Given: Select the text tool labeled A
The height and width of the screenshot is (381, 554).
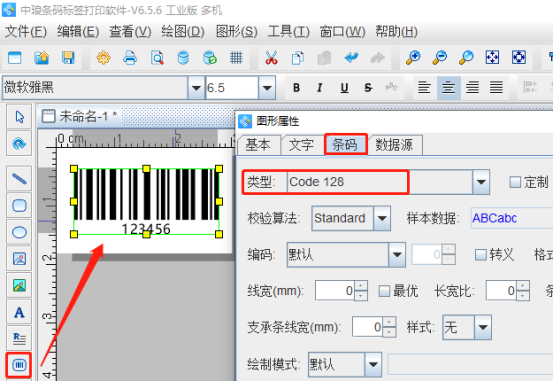Looking at the screenshot, I should click(19, 312).
